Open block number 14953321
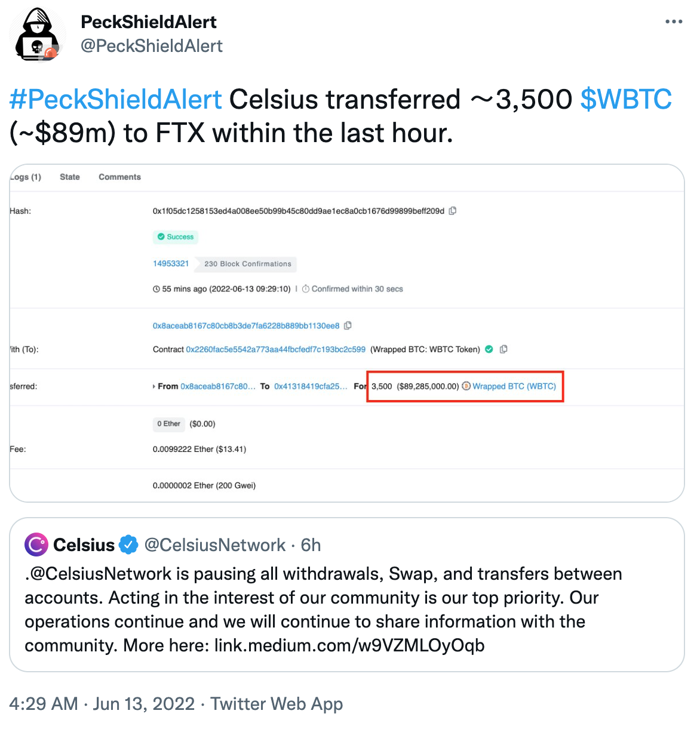The height and width of the screenshot is (732, 700). pyautogui.click(x=171, y=263)
